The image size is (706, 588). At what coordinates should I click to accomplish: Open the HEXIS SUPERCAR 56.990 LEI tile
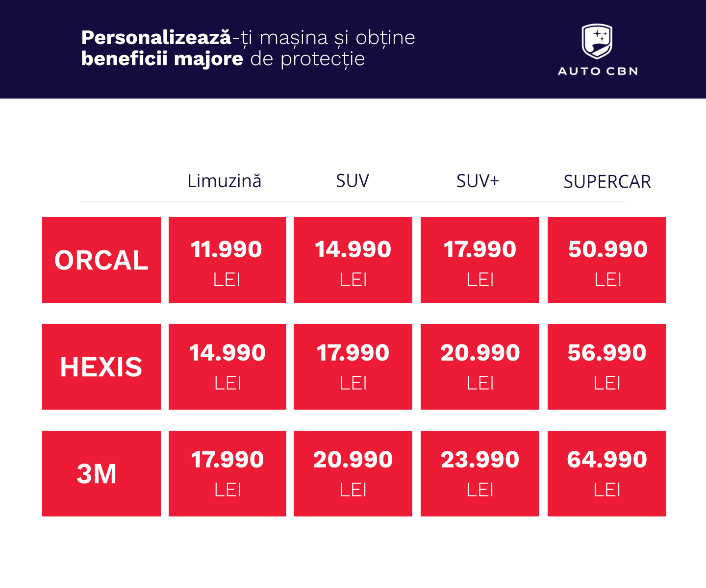(x=607, y=367)
